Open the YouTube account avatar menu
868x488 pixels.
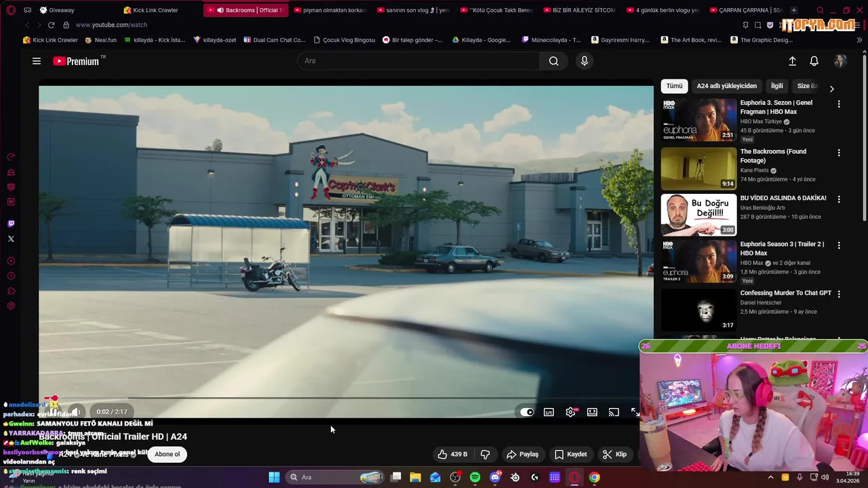840,61
